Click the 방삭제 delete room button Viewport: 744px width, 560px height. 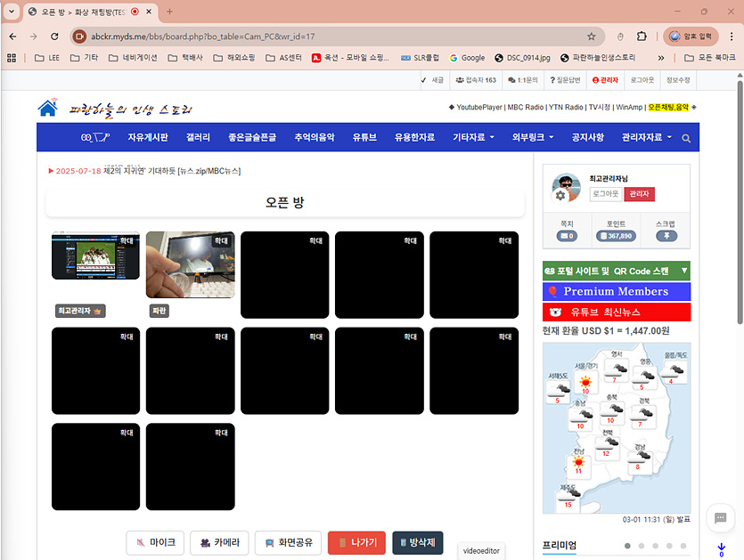pyautogui.click(x=417, y=542)
